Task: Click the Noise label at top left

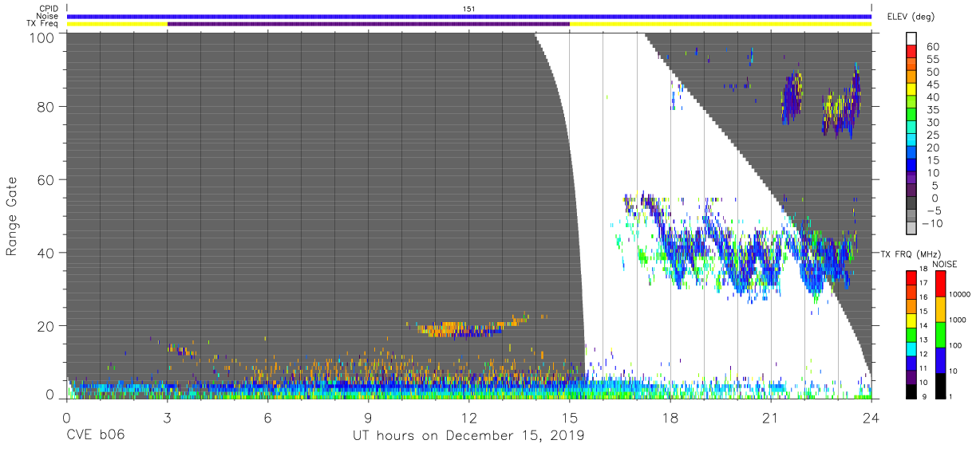Action: (x=48, y=16)
